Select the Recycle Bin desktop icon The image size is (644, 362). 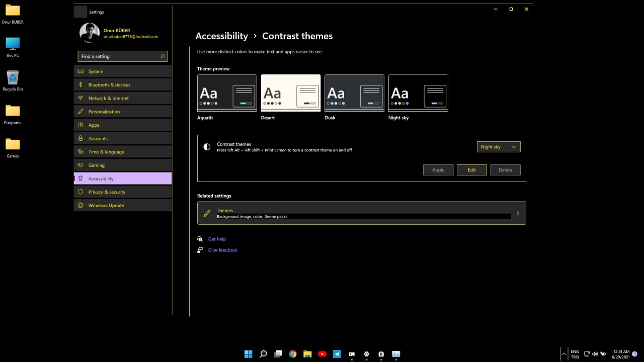(13, 80)
